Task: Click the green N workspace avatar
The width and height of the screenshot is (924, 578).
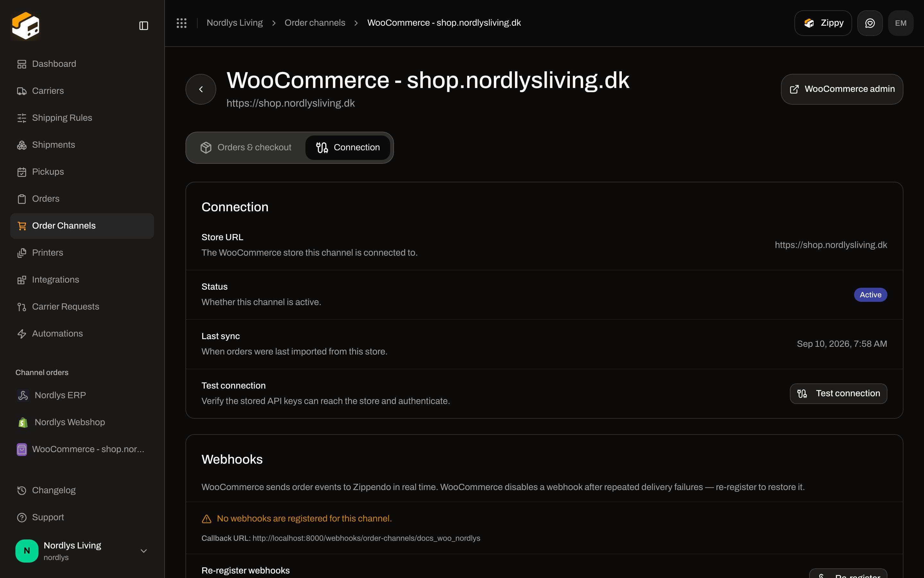Action: (27, 551)
